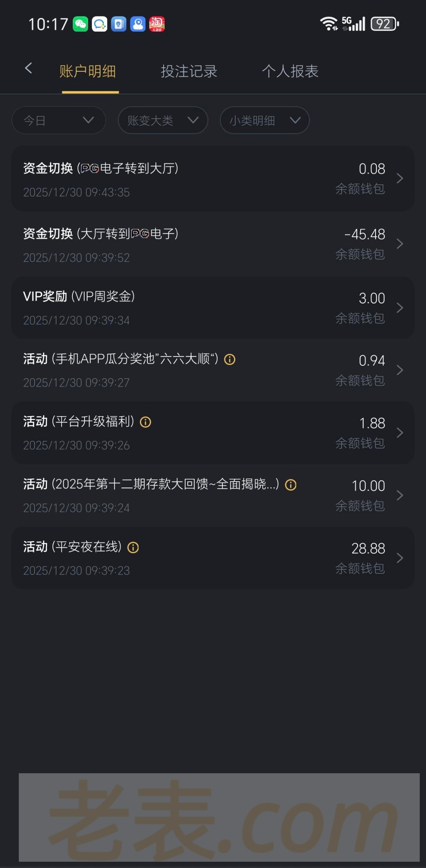Open chevron for the -45.48 transfer
The height and width of the screenshot is (868, 426).
pos(400,244)
